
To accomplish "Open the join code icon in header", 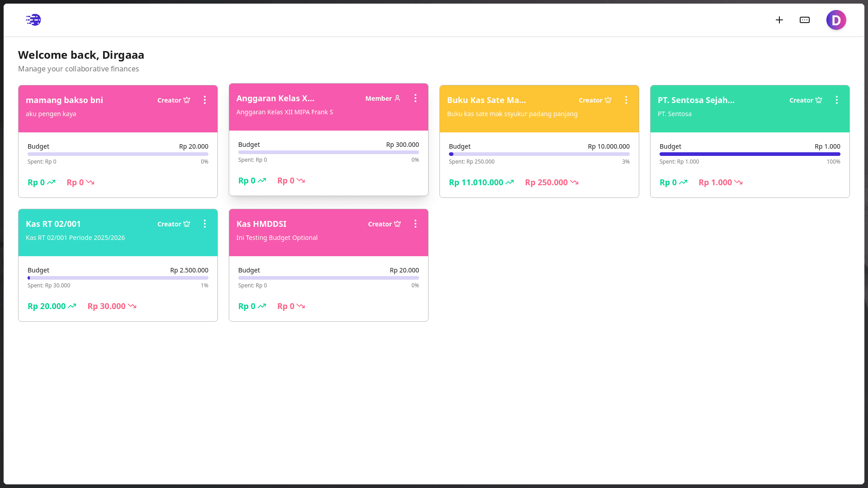I will click(805, 20).
